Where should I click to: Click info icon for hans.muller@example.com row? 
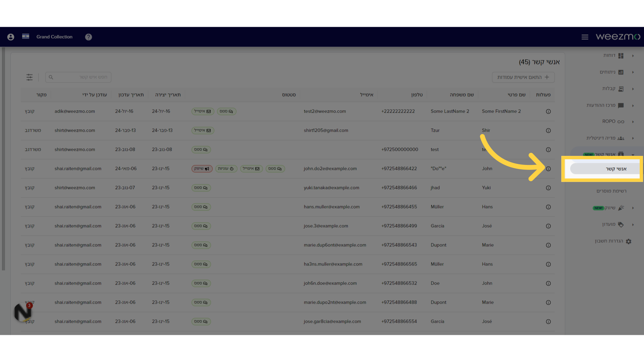click(x=548, y=207)
